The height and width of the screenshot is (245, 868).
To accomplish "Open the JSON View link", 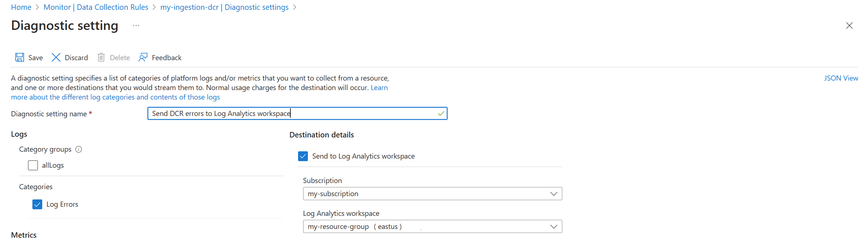I will [x=841, y=78].
